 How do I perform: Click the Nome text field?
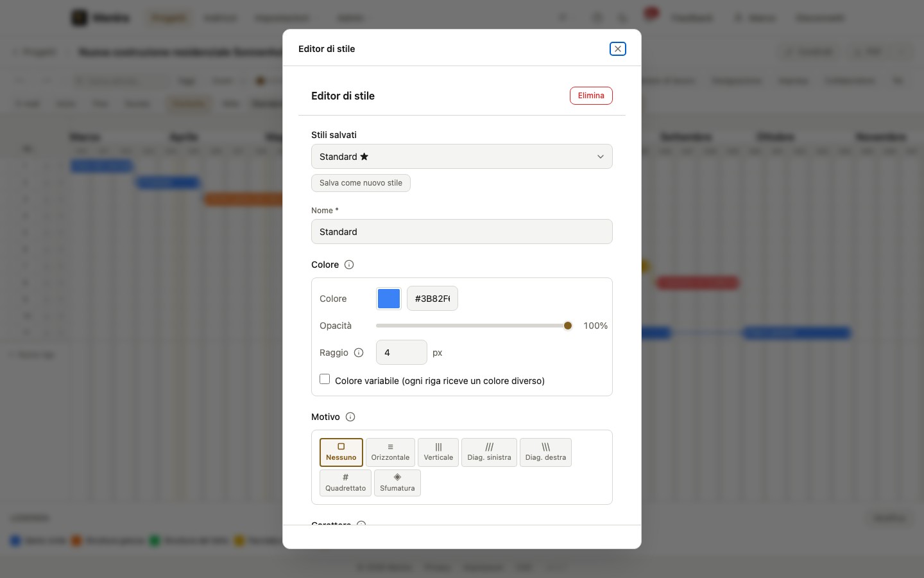click(462, 232)
